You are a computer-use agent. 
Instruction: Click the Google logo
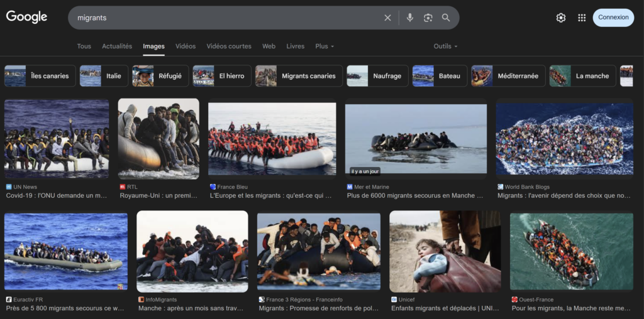click(x=27, y=17)
